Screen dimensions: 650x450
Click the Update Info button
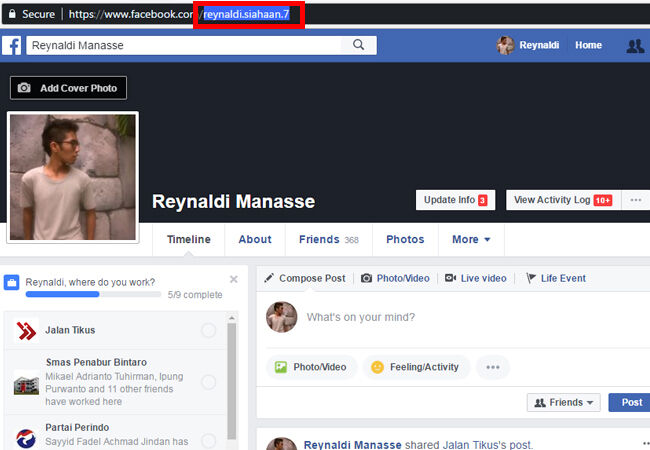click(455, 200)
